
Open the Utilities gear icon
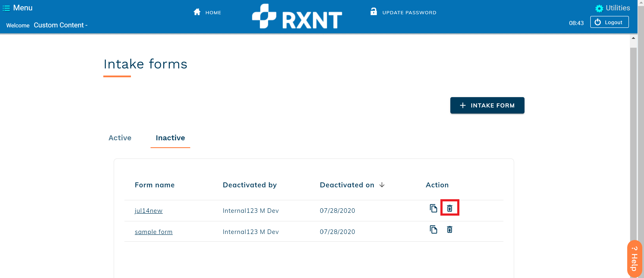[x=599, y=8]
